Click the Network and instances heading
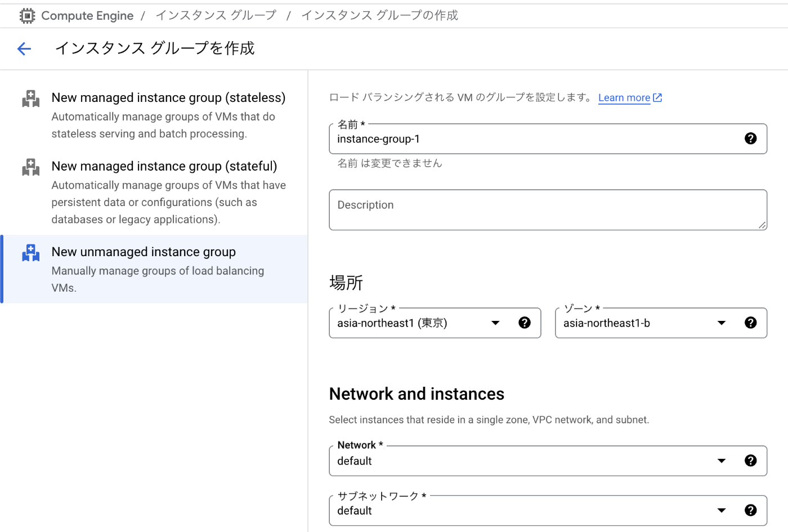The height and width of the screenshot is (532, 788). click(417, 394)
